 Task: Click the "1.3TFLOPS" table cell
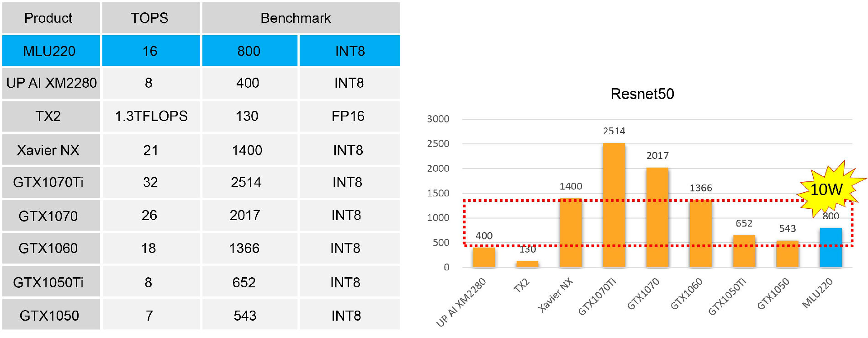click(x=151, y=116)
